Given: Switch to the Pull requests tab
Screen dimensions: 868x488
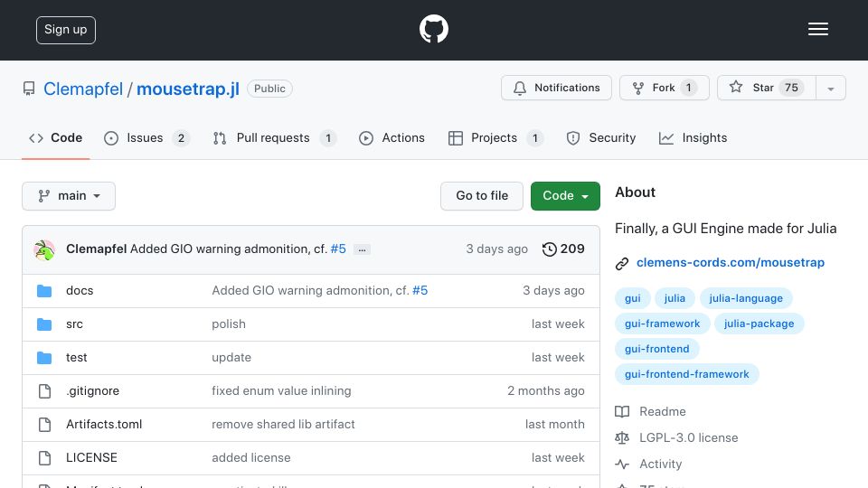Looking at the screenshot, I should click(275, 137).
